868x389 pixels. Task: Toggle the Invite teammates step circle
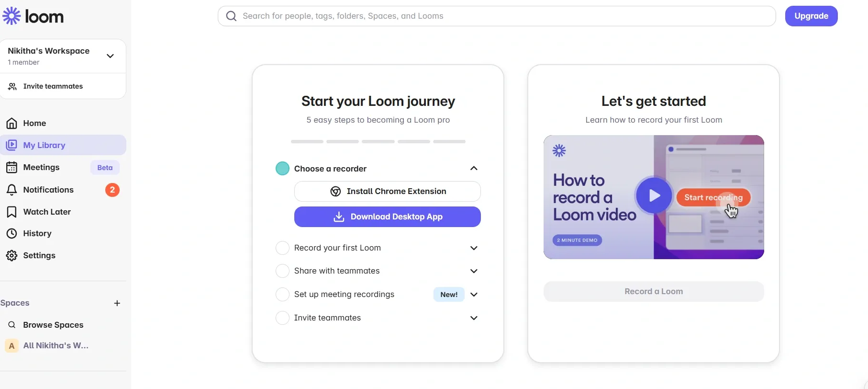point(282,318)
